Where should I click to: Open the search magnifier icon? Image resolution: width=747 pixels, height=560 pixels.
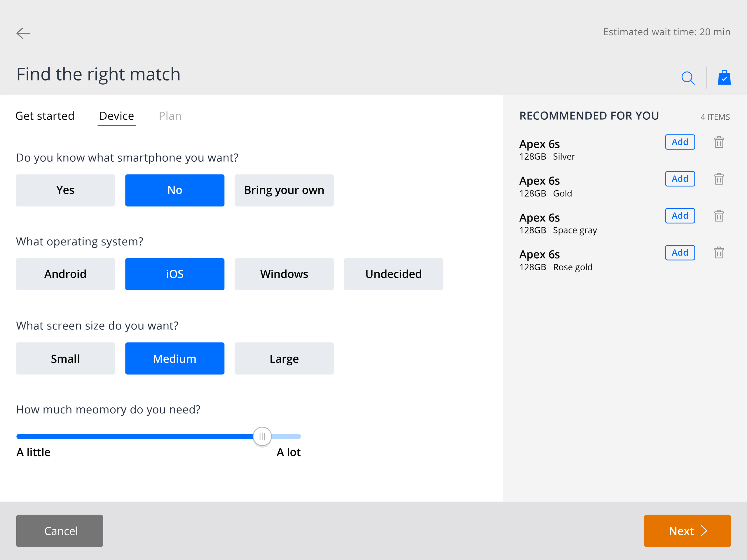[x=687, y=78]
